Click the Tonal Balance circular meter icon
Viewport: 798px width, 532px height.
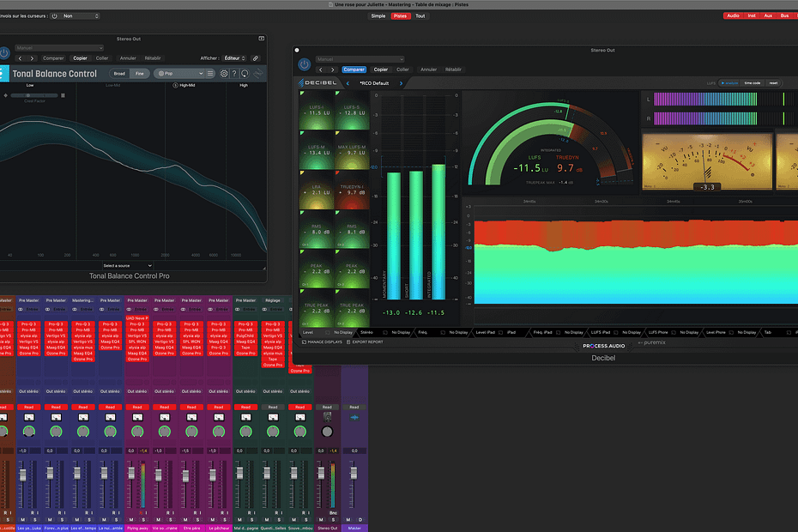click(245, 74)
